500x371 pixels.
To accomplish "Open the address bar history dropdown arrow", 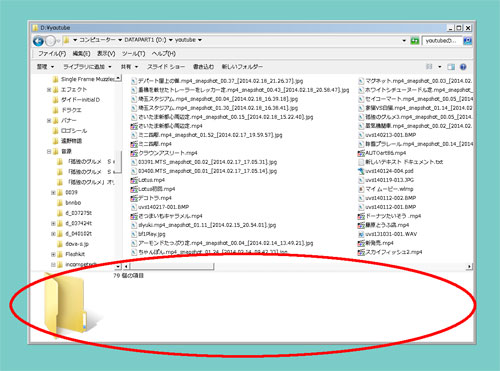I will pos(404,41).
